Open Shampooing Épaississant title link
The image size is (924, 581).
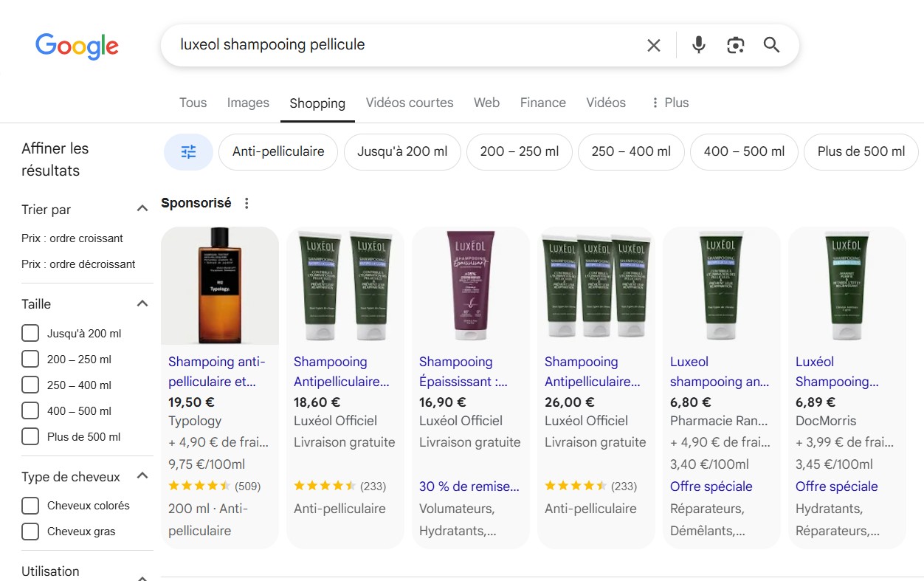click(x=463, y=371)
